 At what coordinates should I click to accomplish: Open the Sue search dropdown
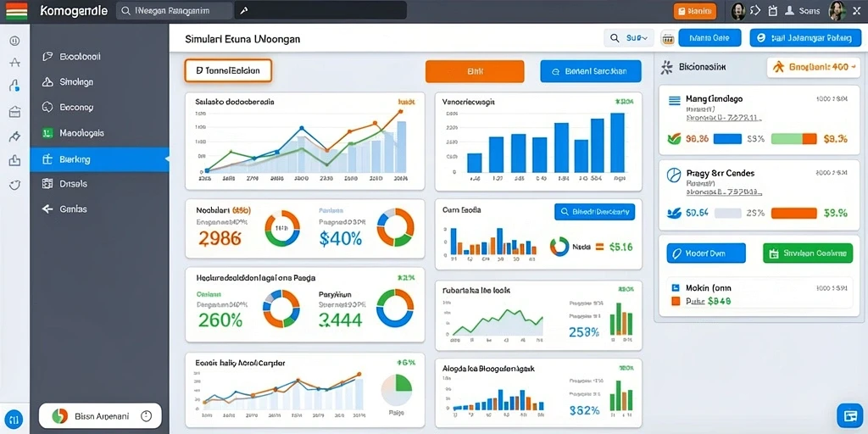point(629,38)
